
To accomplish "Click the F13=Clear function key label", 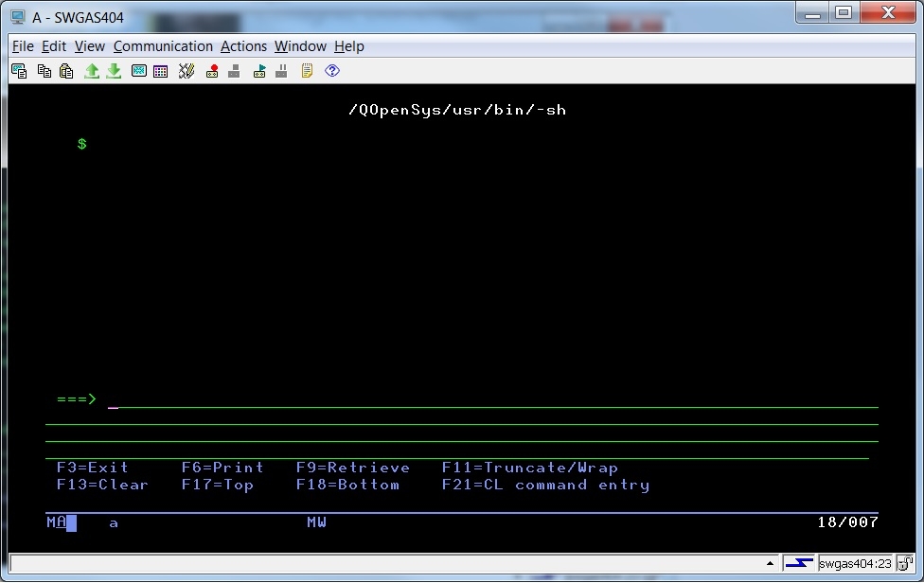I will 102,485.
